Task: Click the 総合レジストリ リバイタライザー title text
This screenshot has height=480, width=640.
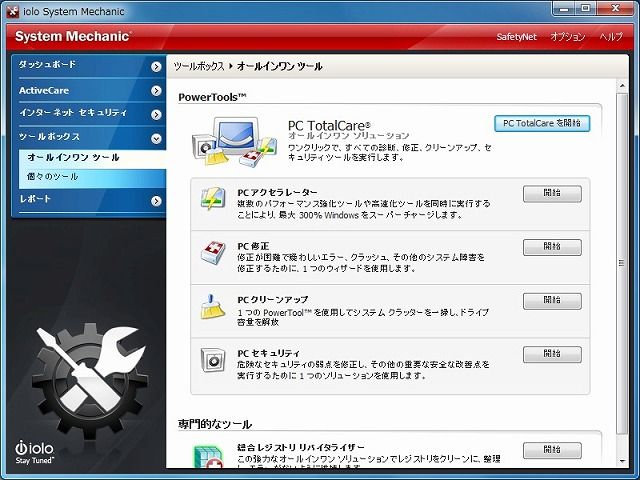Action: [x=301, y=447]
